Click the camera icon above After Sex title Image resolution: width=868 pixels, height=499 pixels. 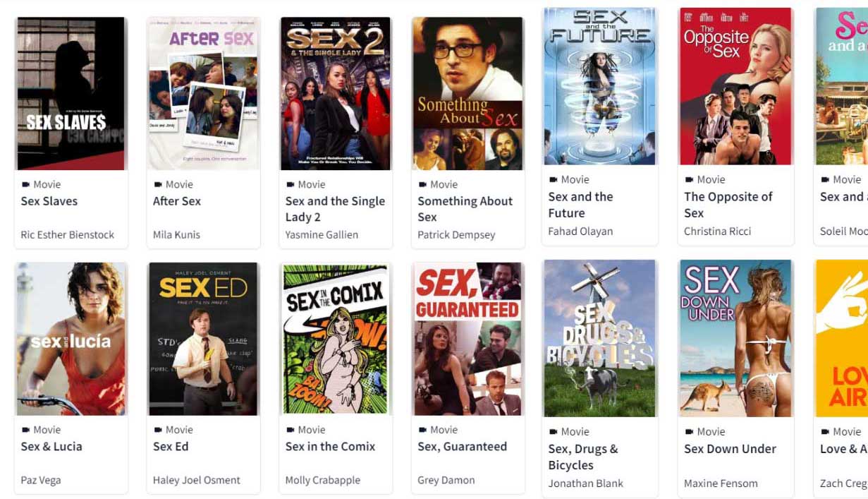click(158, 184)
